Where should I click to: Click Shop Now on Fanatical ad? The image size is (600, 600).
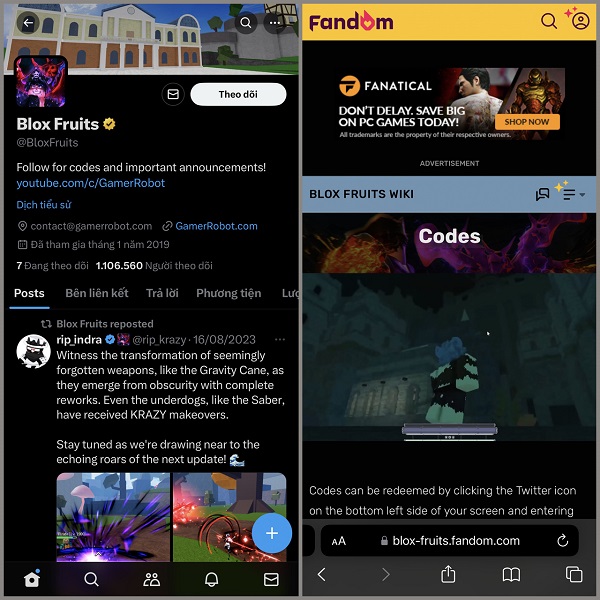click(527, 122)
